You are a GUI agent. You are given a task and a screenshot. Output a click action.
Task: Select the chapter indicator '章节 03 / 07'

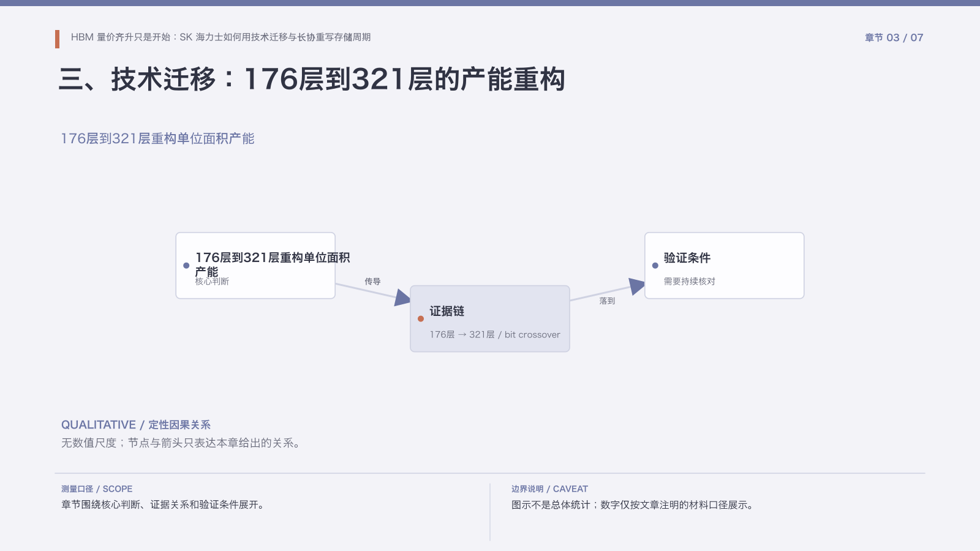[x=894, y=37]
